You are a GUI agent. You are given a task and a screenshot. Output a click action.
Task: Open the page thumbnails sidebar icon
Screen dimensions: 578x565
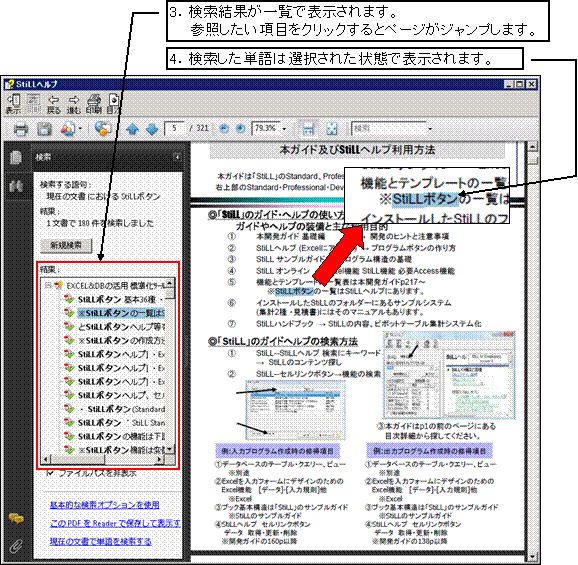pos(15,157)
